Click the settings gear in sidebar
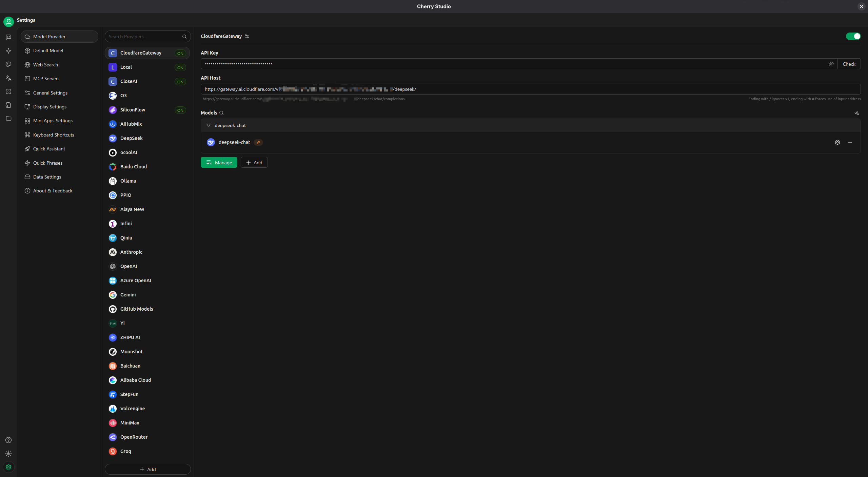 click(x=8, y=467)
